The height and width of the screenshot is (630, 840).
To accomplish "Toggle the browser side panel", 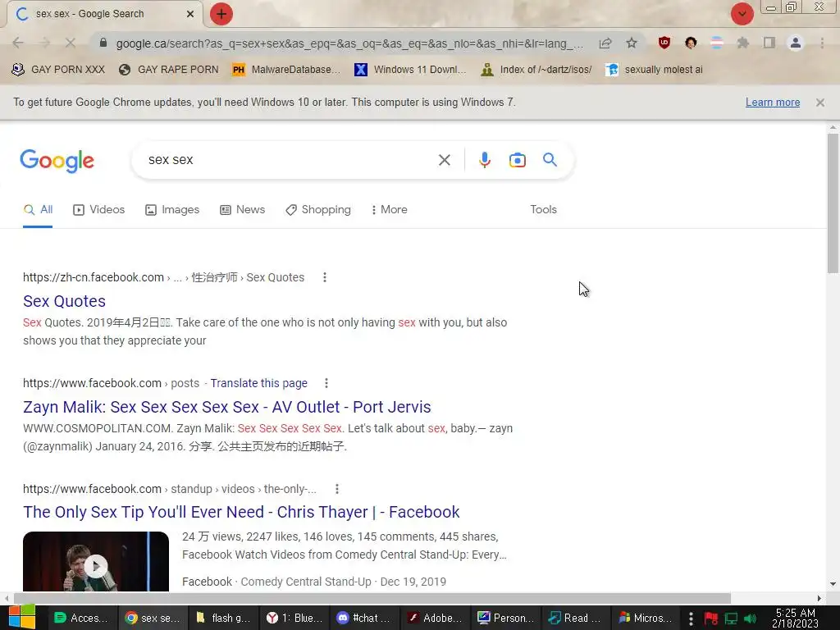I will pos(769,43).
